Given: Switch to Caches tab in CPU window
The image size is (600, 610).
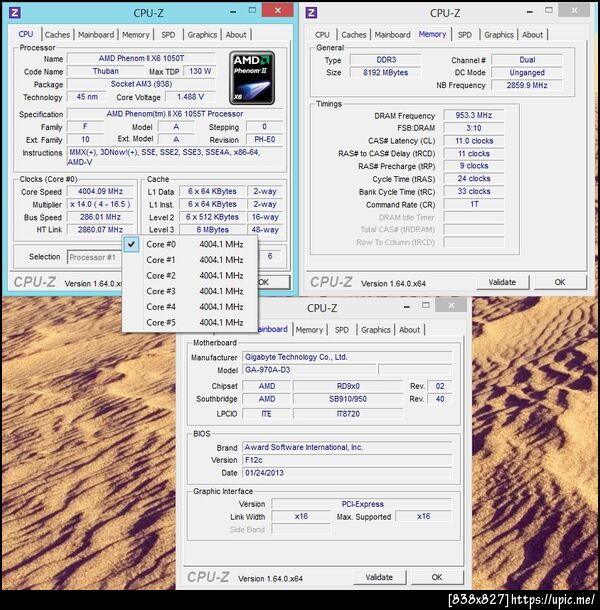Looking at the screenshot, I should coord(57,35).
